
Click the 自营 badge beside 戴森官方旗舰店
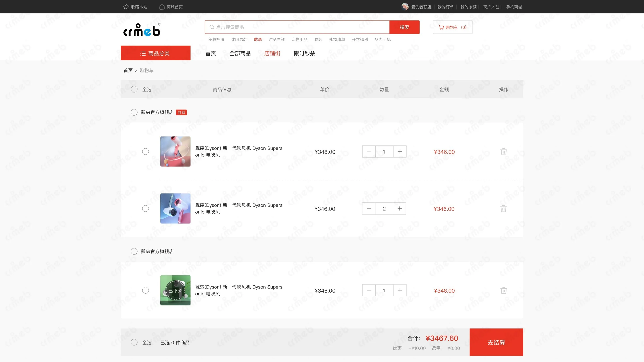(x=182, y=112)
